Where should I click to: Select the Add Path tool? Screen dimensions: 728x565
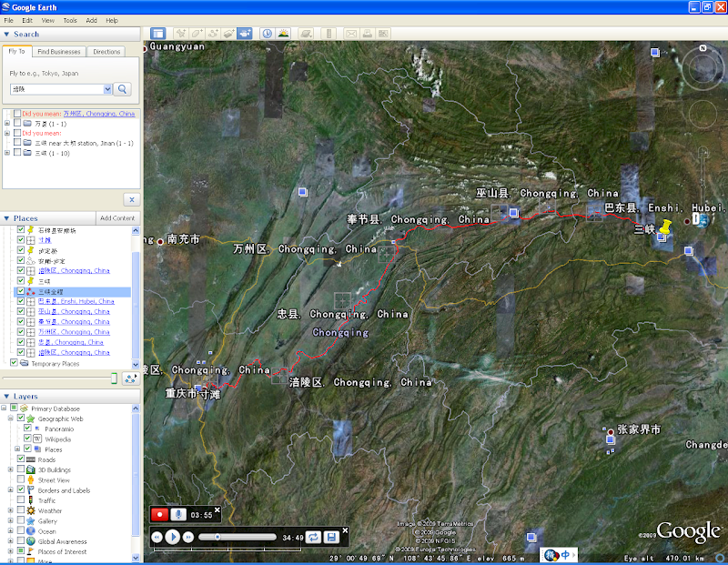click(x=213, y=34)
